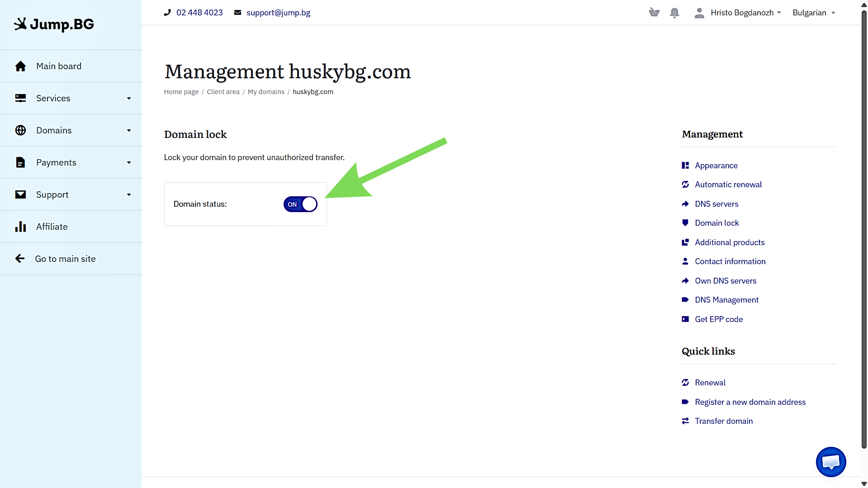The image size is (868, 488).
Task: Click the user profile avatar icon
Action: 699,13
